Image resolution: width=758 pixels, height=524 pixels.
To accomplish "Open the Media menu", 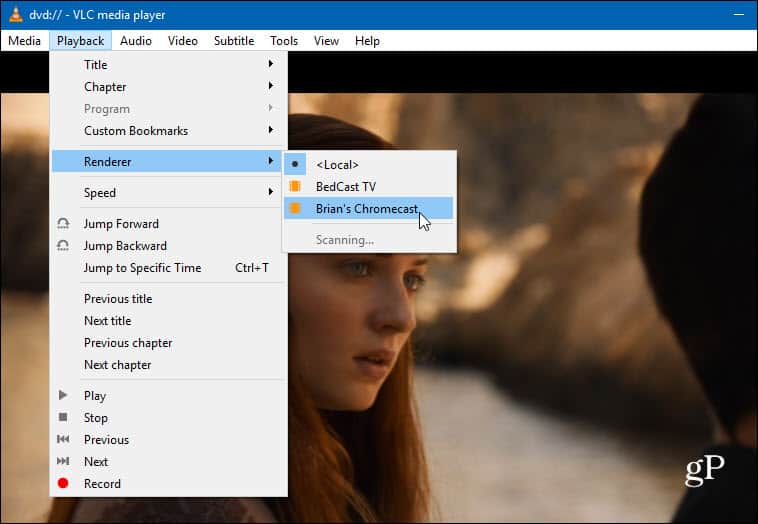I will (x=24, y=41).
